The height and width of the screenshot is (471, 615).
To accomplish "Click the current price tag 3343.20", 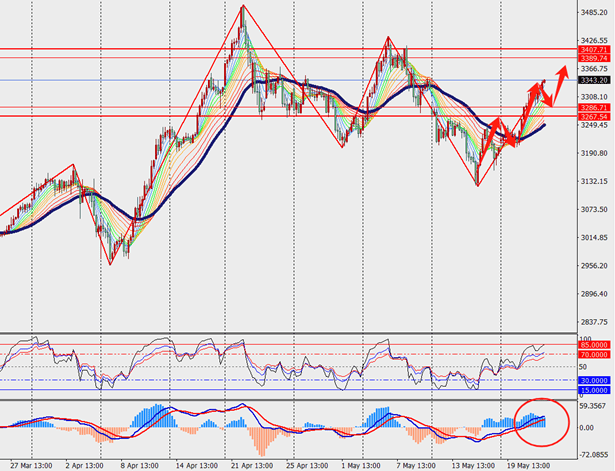I will point(593,80).
